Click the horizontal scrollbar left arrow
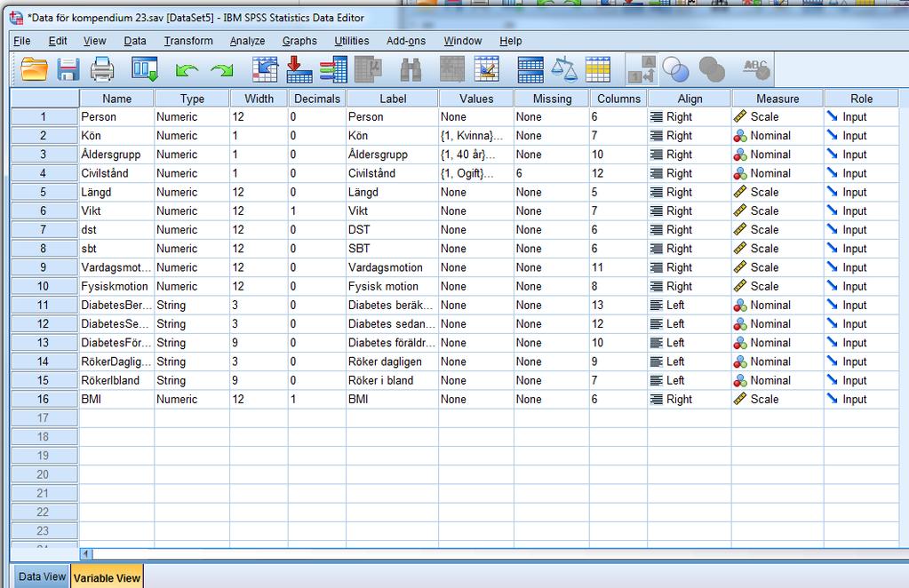The width and height of the screenshot is (909, 588). [x=86, y=554]
